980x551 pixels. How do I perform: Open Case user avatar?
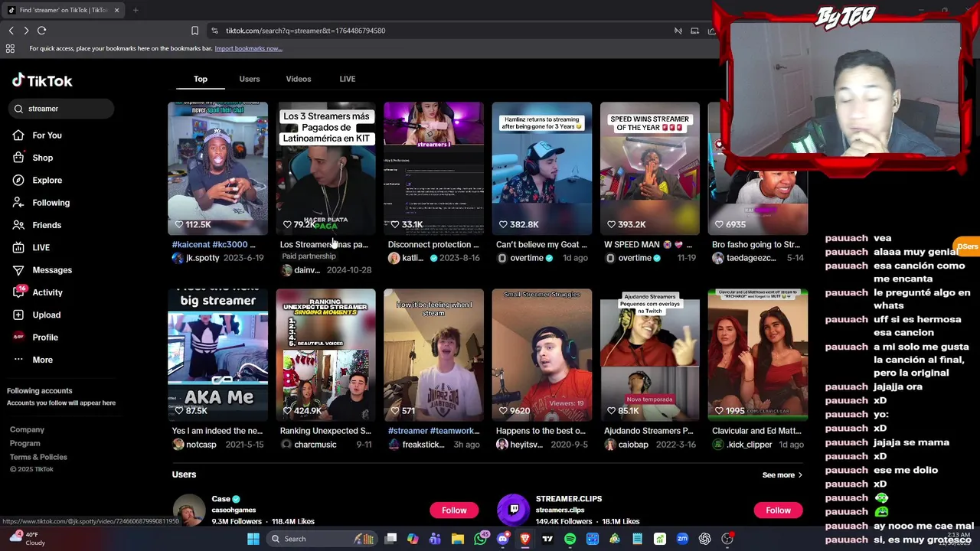coord(189,510)
